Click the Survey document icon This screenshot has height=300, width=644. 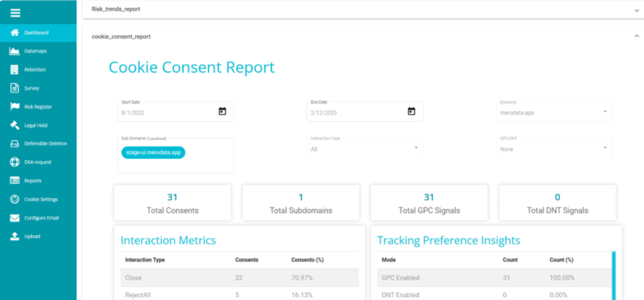15,88
